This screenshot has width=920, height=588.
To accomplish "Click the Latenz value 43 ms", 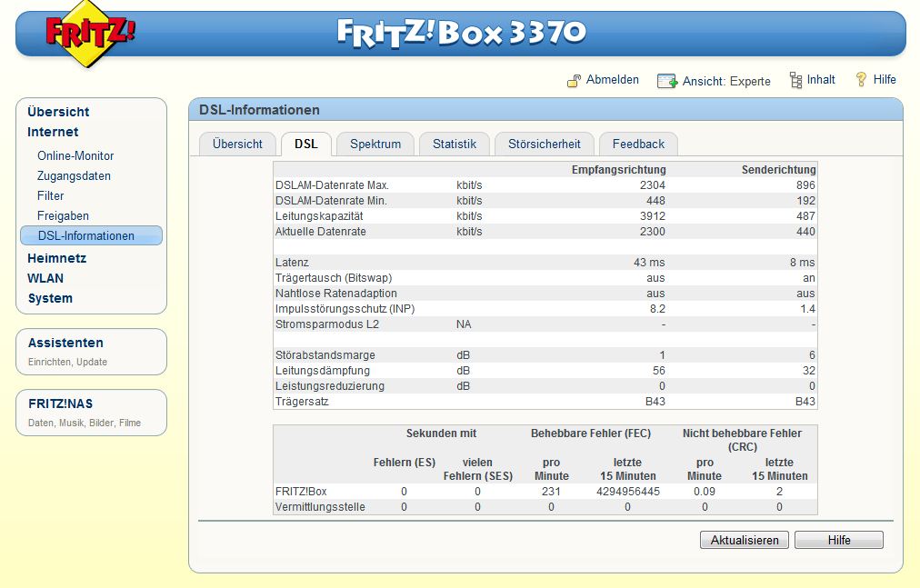I will coord(649,263).
